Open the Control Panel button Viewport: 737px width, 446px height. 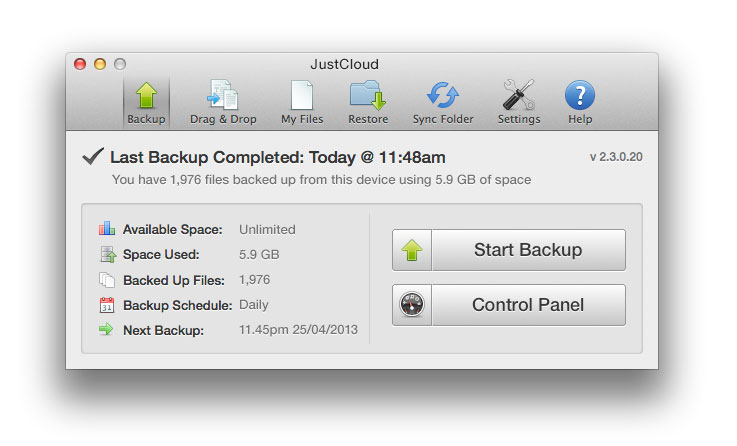tap(509, 305)
